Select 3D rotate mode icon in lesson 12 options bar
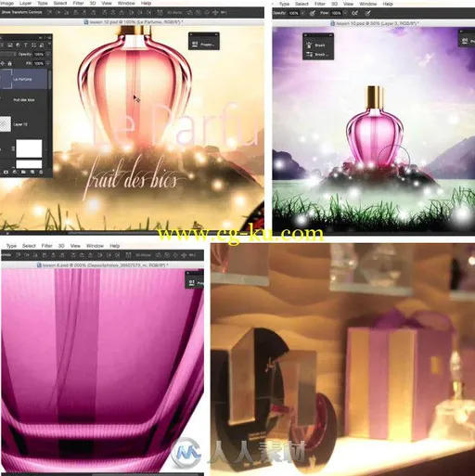Image resolution: width=475 pixels, height=476 pixels. (189, 12)
